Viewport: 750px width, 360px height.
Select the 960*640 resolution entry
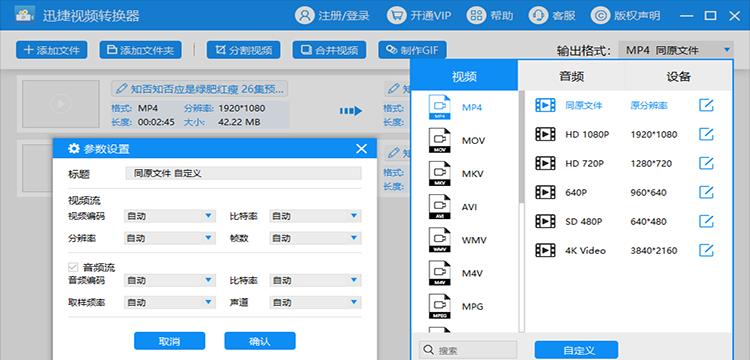(648, 192)
